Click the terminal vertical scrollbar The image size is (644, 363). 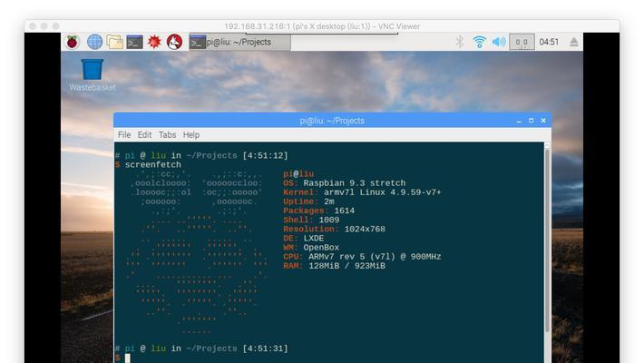pos(547,240)
